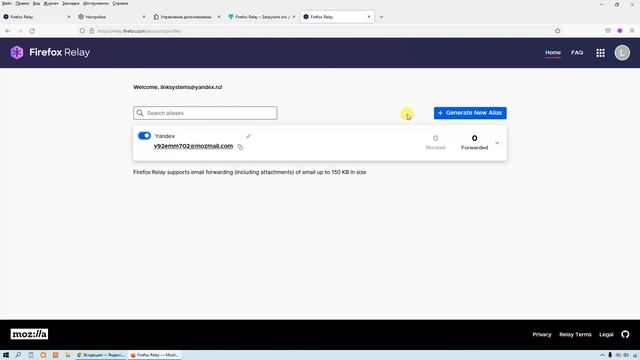Open the Инструменты menu
Image resolution: width=640 pixels, height=360 pixels.
[x=96, y=3]
